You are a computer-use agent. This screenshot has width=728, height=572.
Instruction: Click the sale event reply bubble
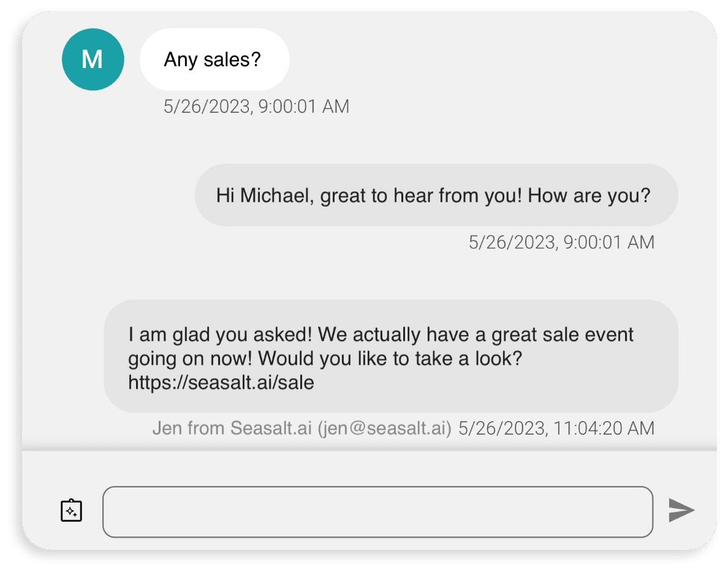(391, 356)
